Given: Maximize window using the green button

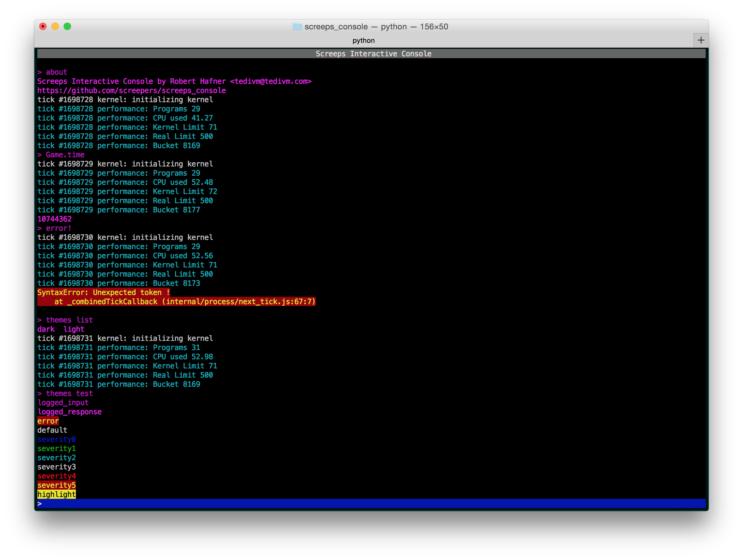Looking at the screenshot, I should click(67, 26).
